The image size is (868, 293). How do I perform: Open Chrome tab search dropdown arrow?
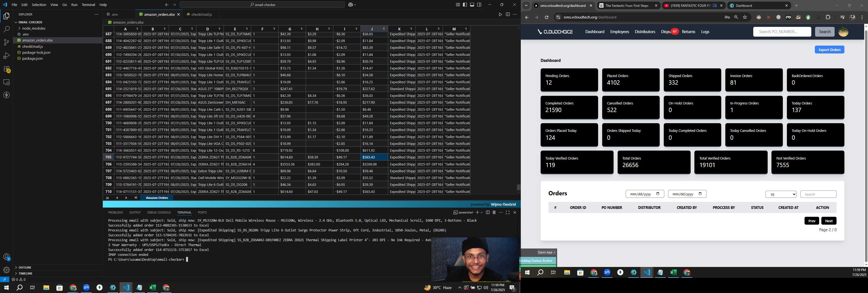point(526,5)
